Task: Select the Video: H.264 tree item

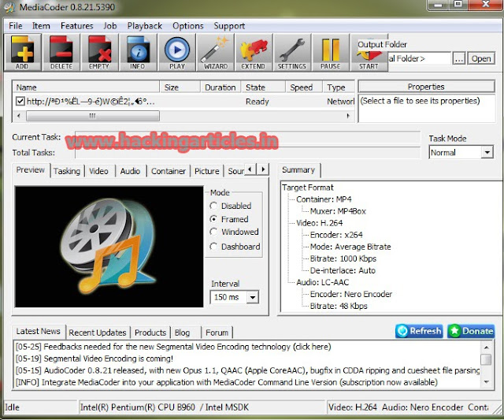Action: [319, 223]
